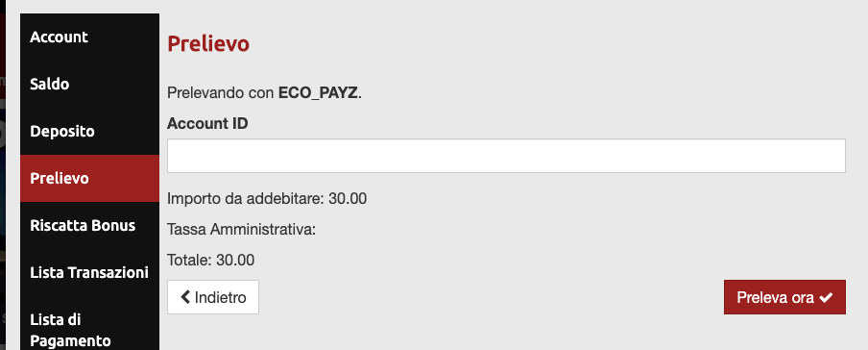Click the 30.00 amount beside Importo da addebitare

click(x=348, y=199)
